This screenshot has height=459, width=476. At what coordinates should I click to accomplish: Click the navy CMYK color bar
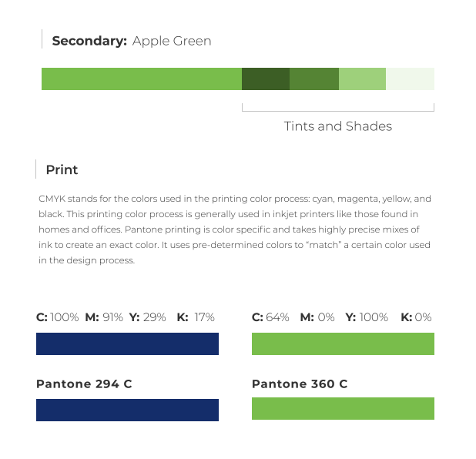(128, 343)
